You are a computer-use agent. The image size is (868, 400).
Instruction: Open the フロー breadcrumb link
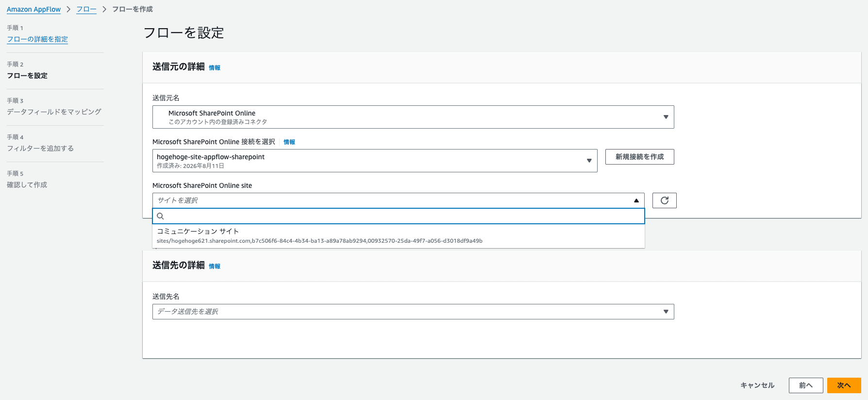[86, 9]
